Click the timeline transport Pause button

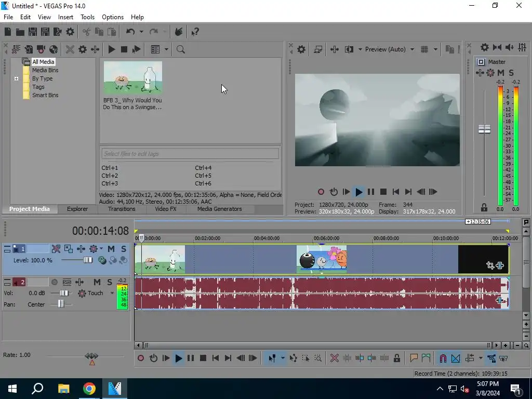click(x=191, y=358)
